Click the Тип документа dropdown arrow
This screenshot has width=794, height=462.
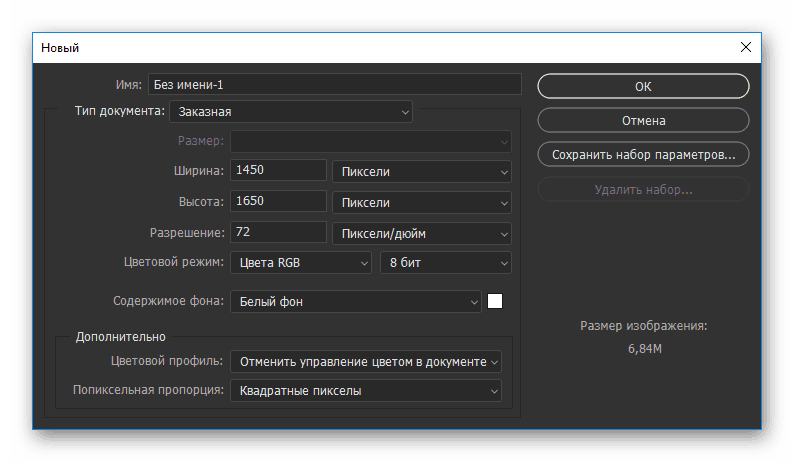pos(405,112)
